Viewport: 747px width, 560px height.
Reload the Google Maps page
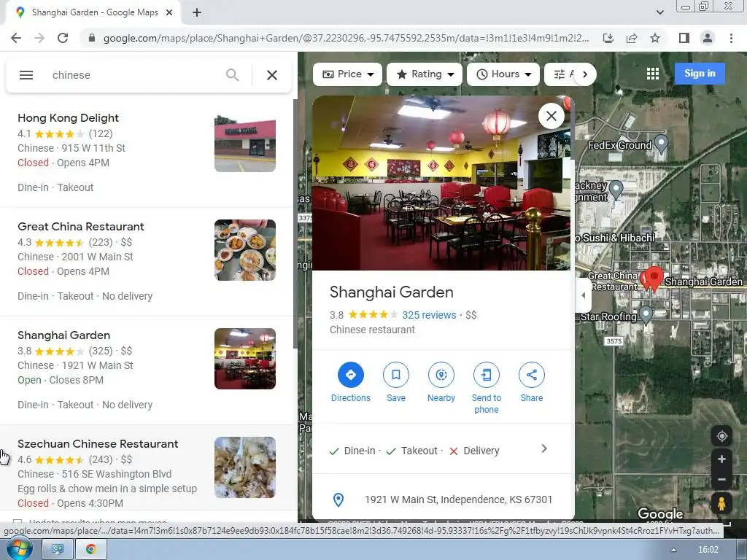(63, 38)
